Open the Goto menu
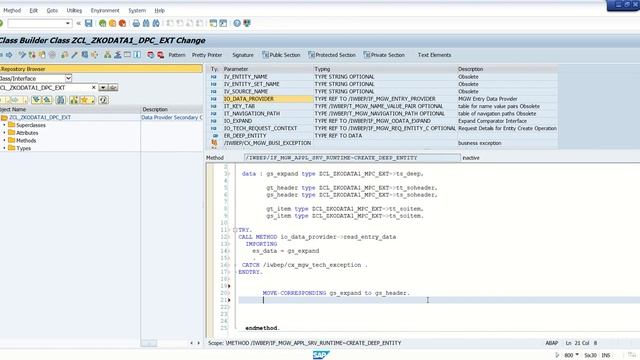Viewport: 640px width, 360px height. click(52, 10)
